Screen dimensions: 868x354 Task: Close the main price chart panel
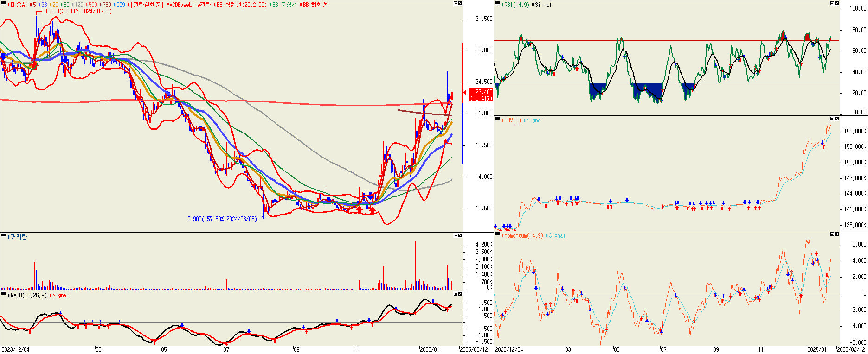click(x=460, y=4)
